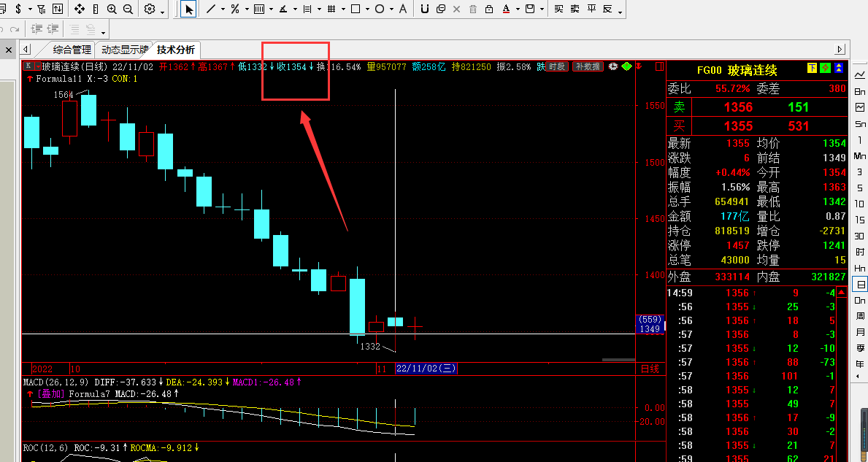The height and width of the screenshot is (462, 868).
Task: Switch to the 动态显示牌 tab
Action: pyautogui.click(x=125, y=50)
